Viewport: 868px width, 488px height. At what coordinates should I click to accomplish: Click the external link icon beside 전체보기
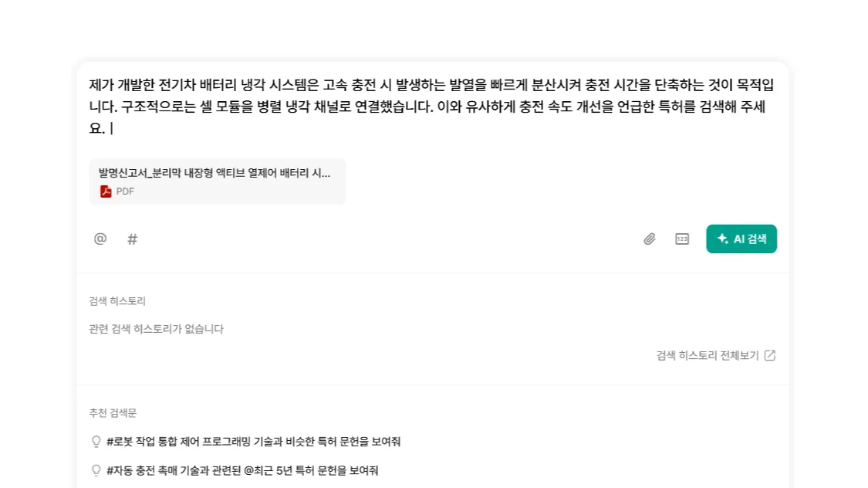[x=769, y=355]
